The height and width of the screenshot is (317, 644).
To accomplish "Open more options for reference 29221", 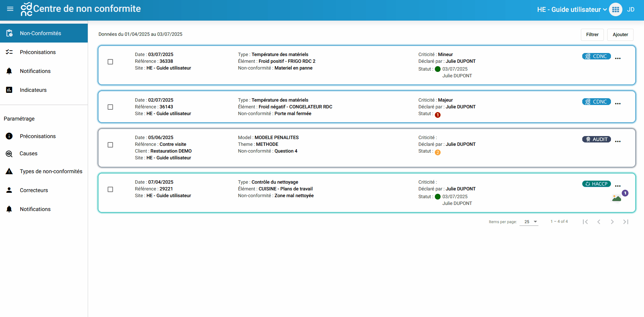I will (x=618, y=186).
